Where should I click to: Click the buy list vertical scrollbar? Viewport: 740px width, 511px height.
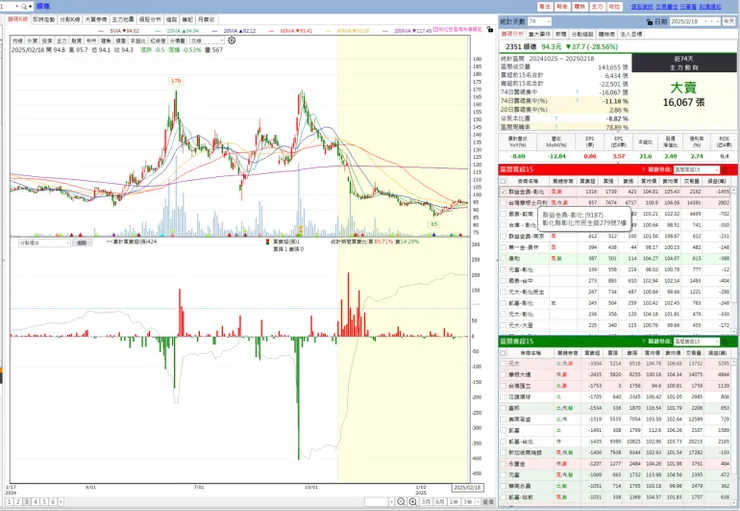point(733,259)
